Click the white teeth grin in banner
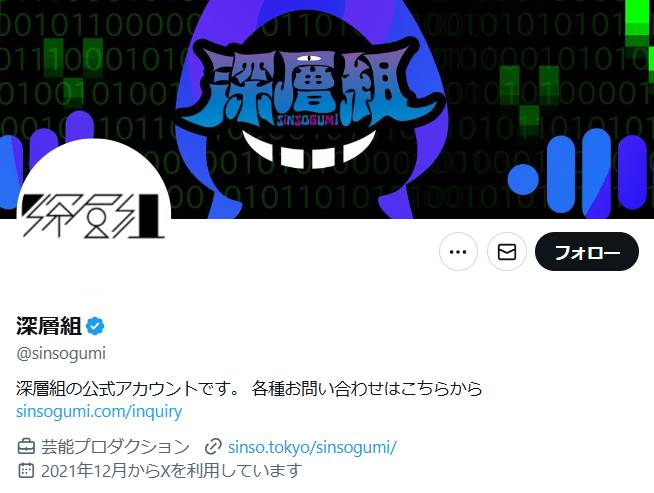 pyautogui.click(x=309, y=150)
